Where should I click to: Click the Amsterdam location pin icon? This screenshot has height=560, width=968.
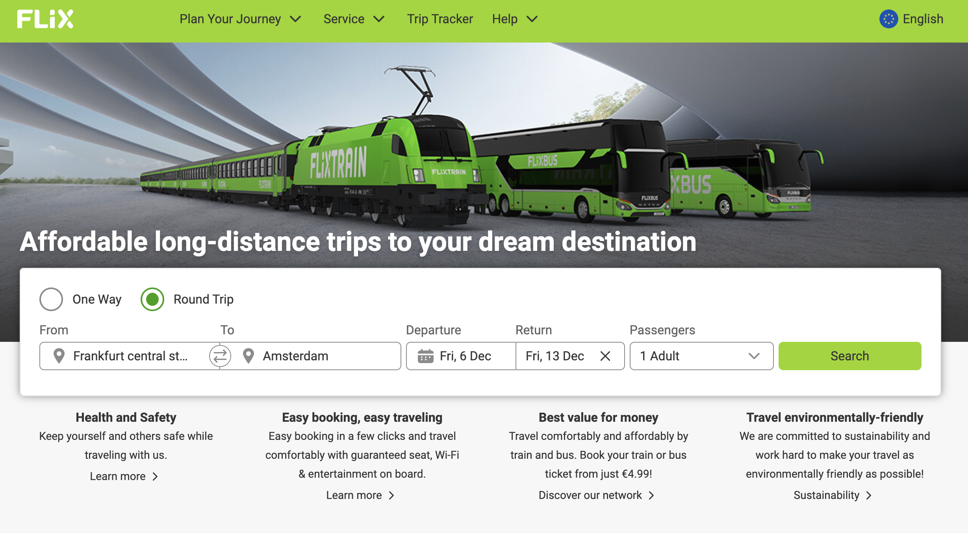(248, 356)
